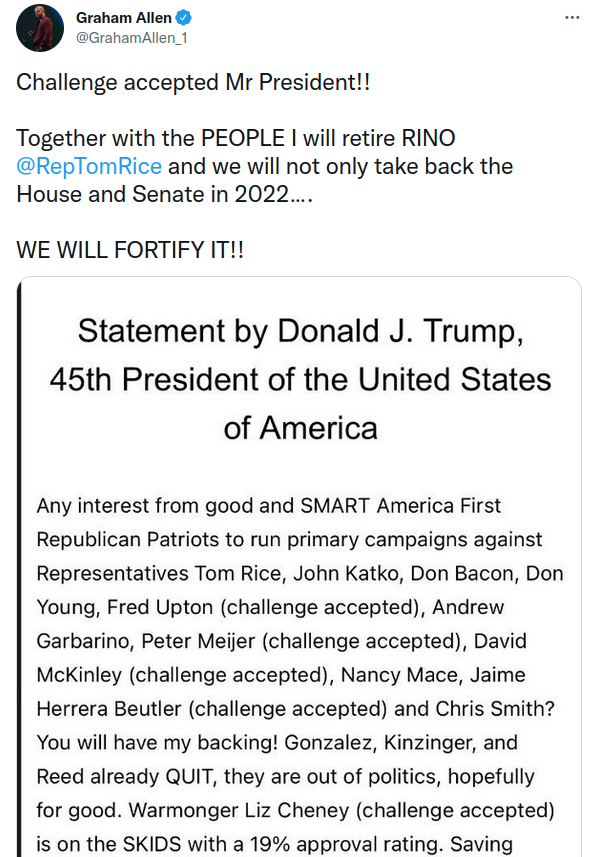Click the 'of America' heading line
Viewport: 597px width, 857px height.
[x=301, y=428]
